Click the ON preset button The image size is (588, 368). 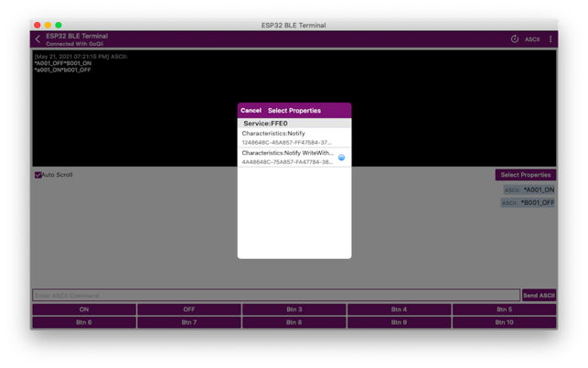(x=84, y=309)
